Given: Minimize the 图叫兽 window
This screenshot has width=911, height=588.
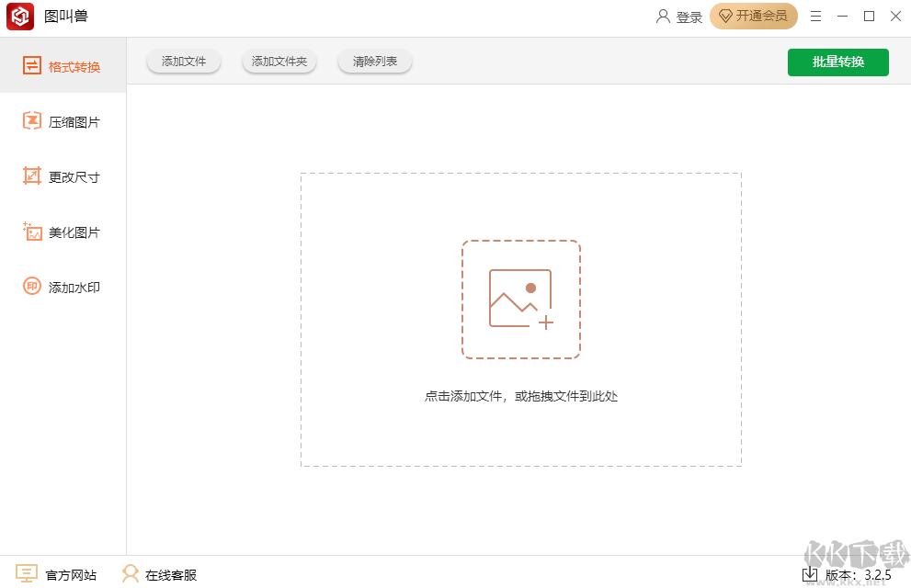Looking at the screenshot, I should click(x=842, y=17).
